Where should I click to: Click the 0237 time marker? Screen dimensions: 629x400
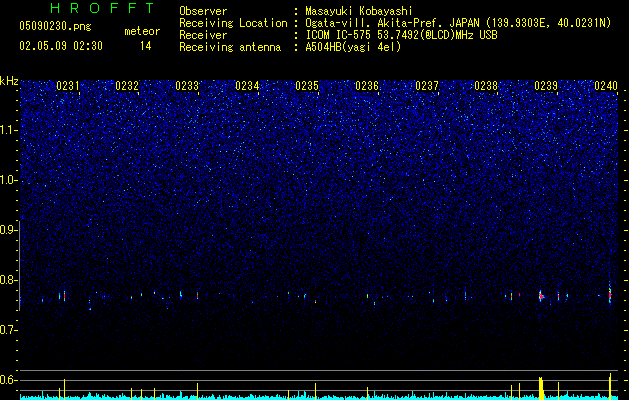click(427, 86)
